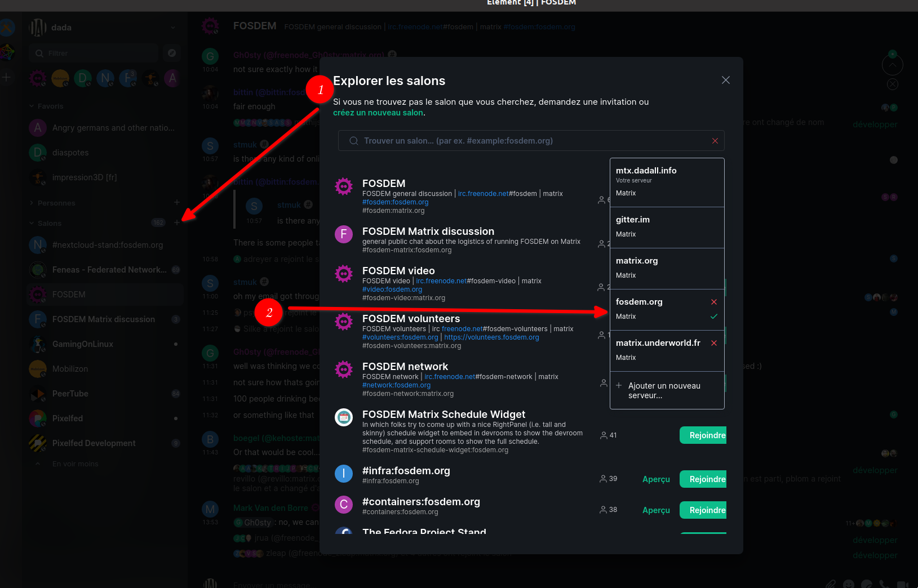Expand the Personnes section

click(x=52, y=203)
